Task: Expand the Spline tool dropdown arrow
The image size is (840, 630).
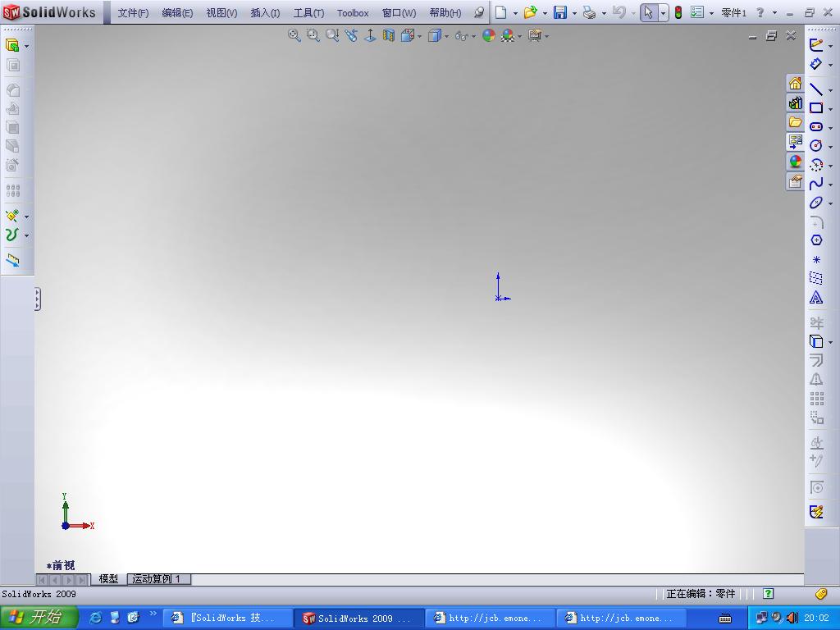Action: [x=831, y=185]
